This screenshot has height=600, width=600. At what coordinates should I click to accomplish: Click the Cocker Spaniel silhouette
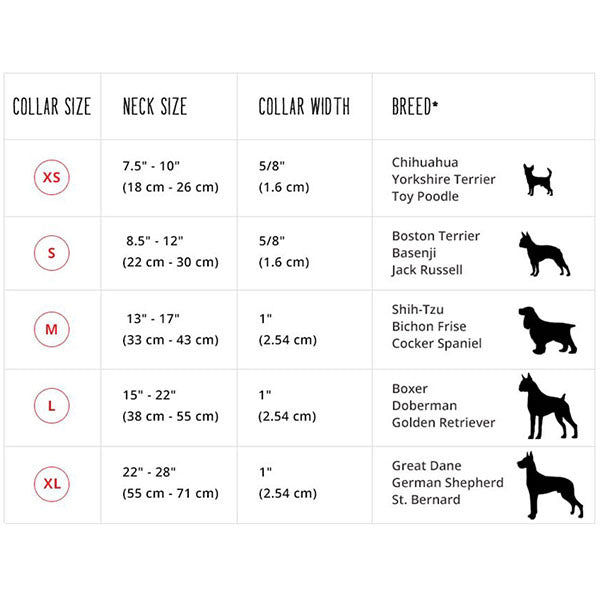click(547, 329)
